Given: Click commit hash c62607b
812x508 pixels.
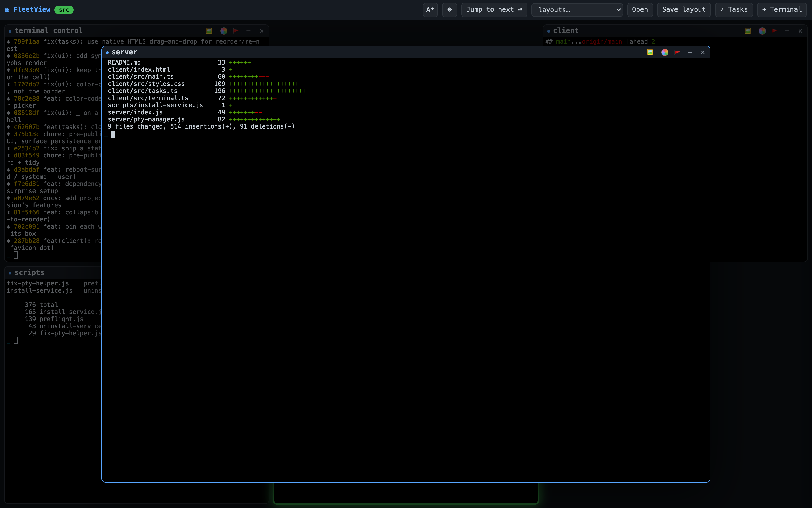Looking at the screenshot, I should [26, 127].
